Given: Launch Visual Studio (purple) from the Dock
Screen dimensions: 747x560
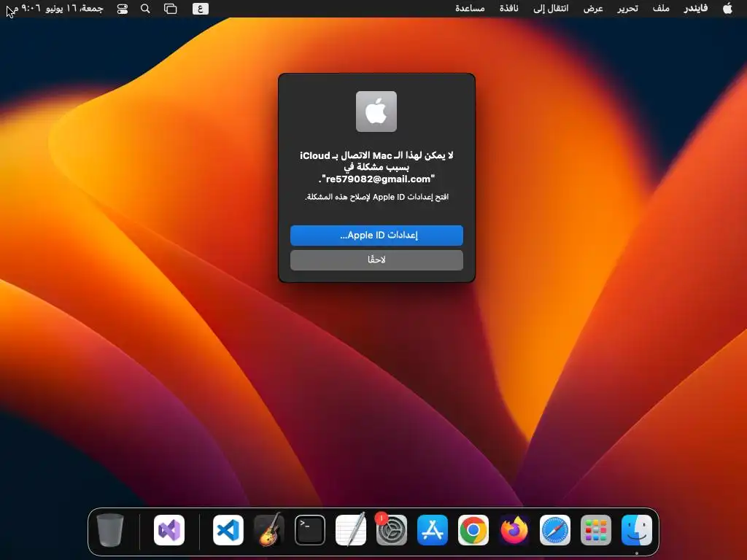Looking at the screenshot, I should pyautogui.click(x=169, y=530).
